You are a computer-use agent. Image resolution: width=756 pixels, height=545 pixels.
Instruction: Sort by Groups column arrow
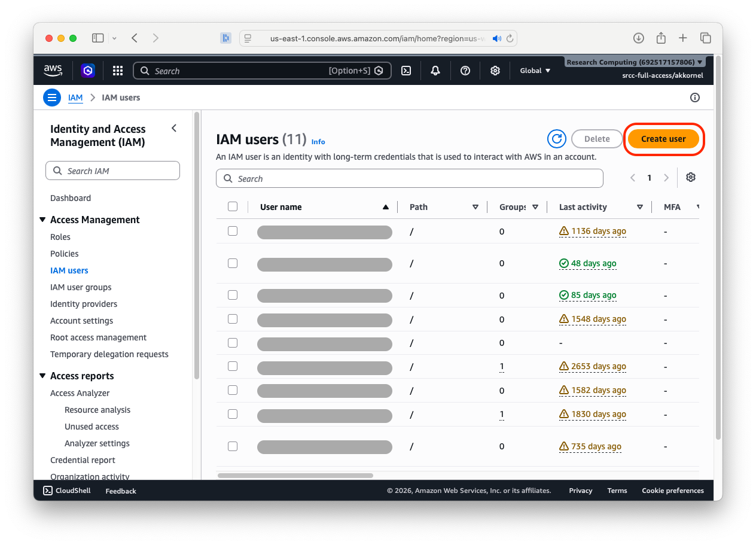(535, 207)
